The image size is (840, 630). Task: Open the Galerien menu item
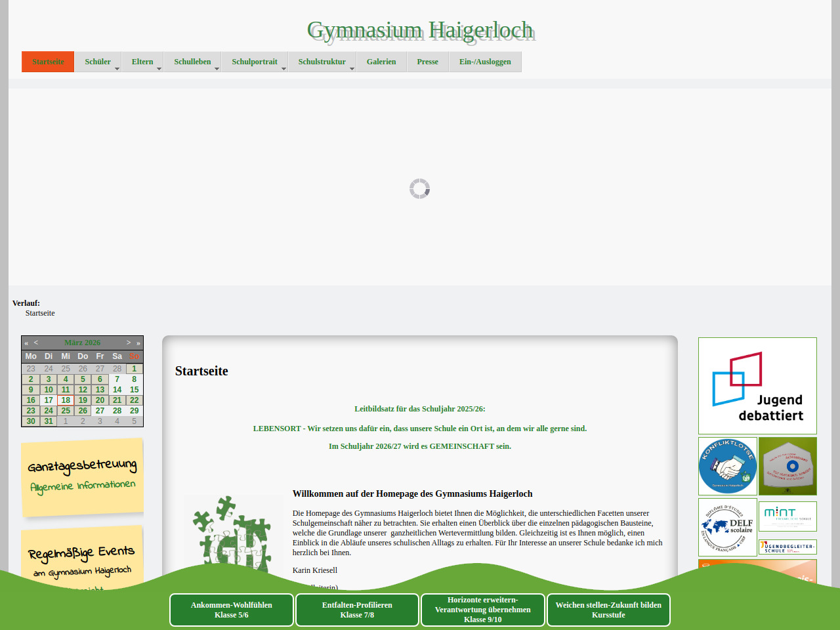pos(381,62)
